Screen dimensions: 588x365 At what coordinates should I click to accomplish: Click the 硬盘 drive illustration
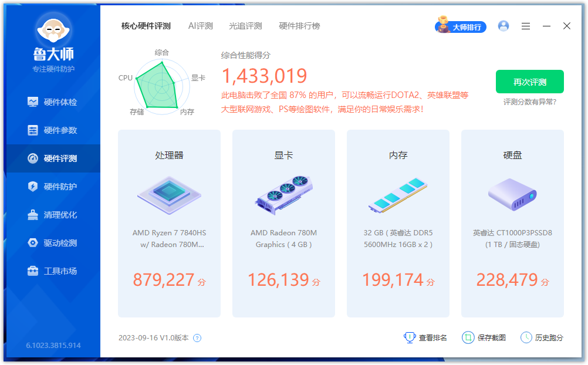(x=512, y=194)
